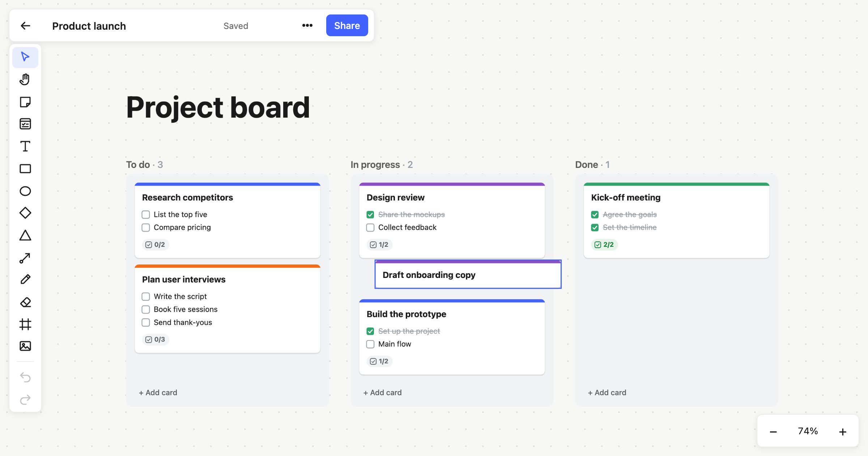Click the 'Kick-off meeting' card title

click(x=626, y=198)
